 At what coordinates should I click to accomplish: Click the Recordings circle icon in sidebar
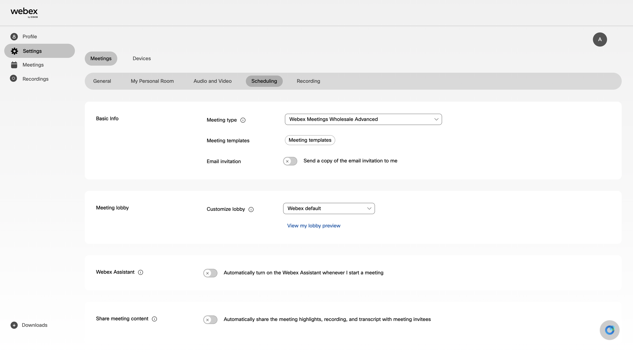point(13,78)
